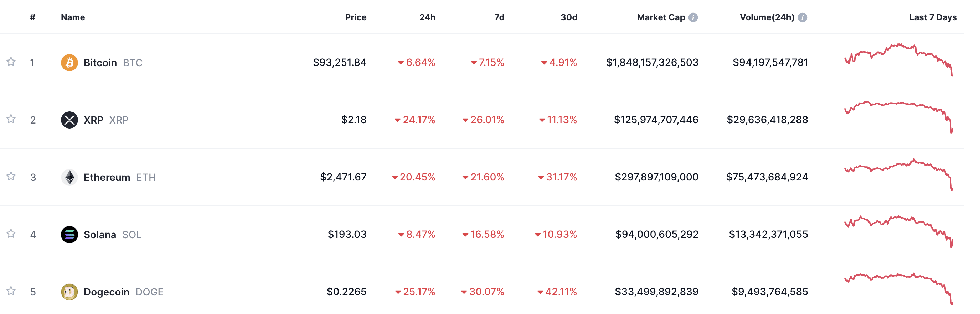This screenshot has width=980, height=314.
Task: Click the Solana logo icon
Action: click(69, 235)
